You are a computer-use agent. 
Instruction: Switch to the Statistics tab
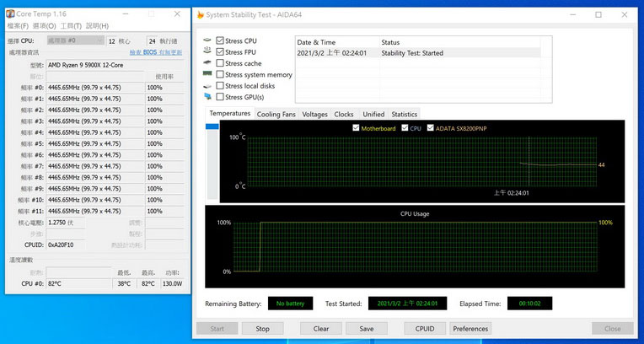[x=404, y=115]
